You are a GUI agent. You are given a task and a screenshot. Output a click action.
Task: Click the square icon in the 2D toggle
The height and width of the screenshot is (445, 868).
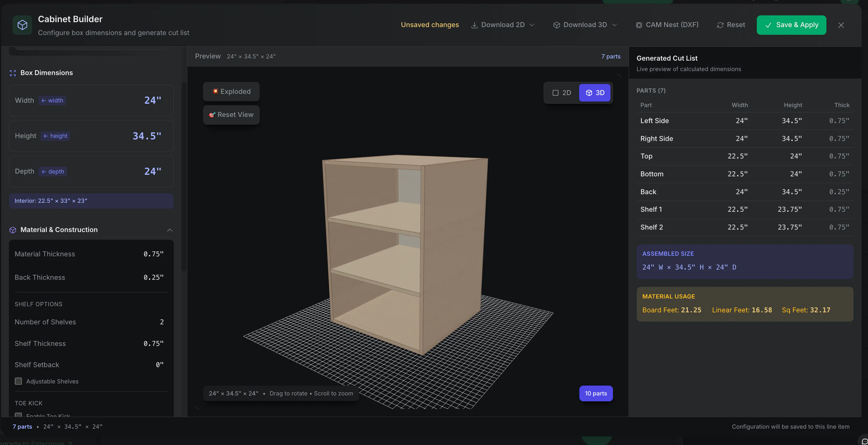(555, 93)
